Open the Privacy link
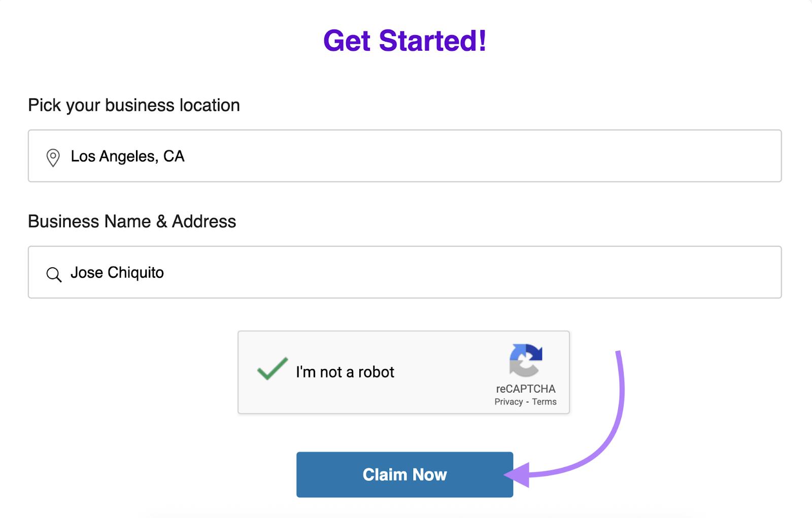Image resolution: width=812 pixels, height=518 pixels. tap(509, 401)
